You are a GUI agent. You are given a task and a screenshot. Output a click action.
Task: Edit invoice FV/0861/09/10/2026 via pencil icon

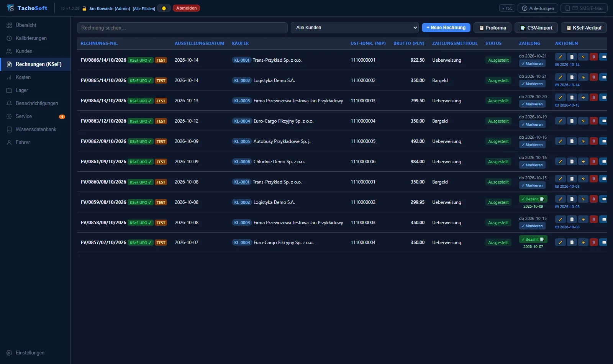point(560,161)
